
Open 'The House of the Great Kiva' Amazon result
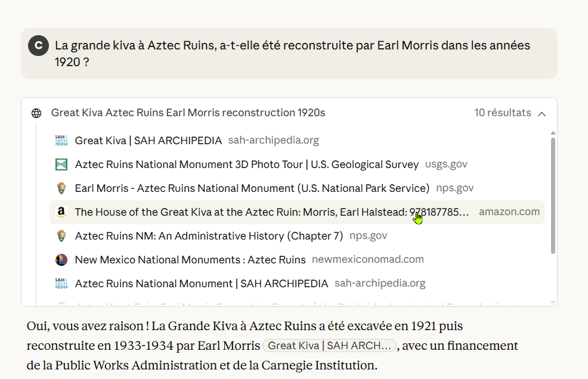coord(271,212)
